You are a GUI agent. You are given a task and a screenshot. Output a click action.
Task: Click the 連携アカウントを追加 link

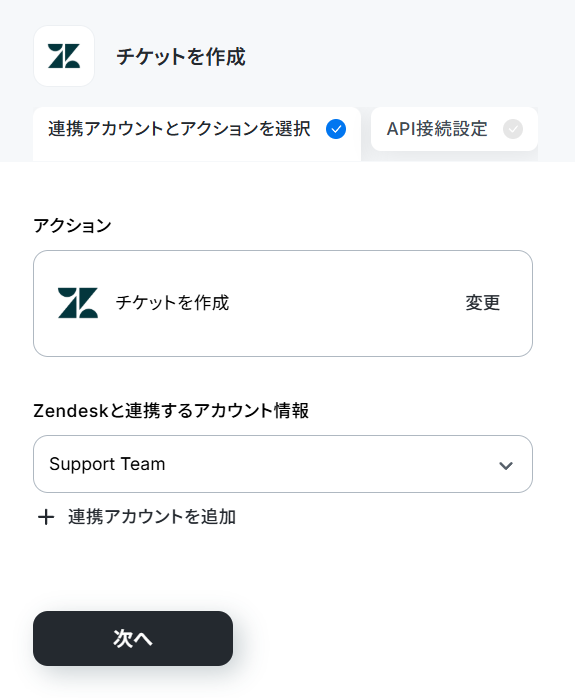coord(152,517)
